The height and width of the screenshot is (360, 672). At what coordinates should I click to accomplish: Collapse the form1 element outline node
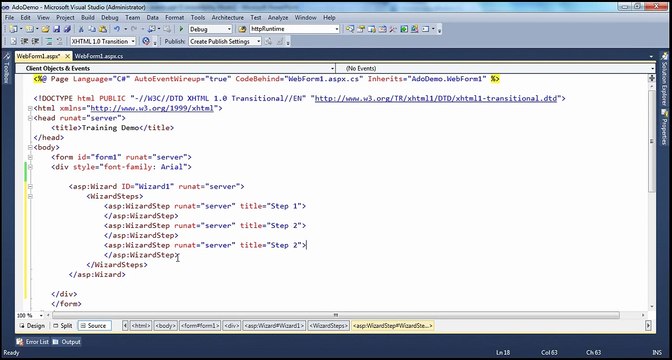click(30, 157)
